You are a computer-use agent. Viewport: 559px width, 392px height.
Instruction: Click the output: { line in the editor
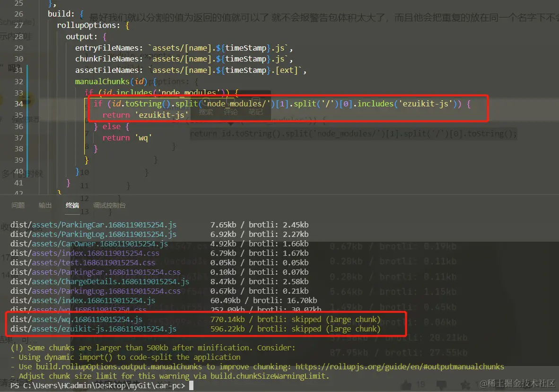[86, 37]
